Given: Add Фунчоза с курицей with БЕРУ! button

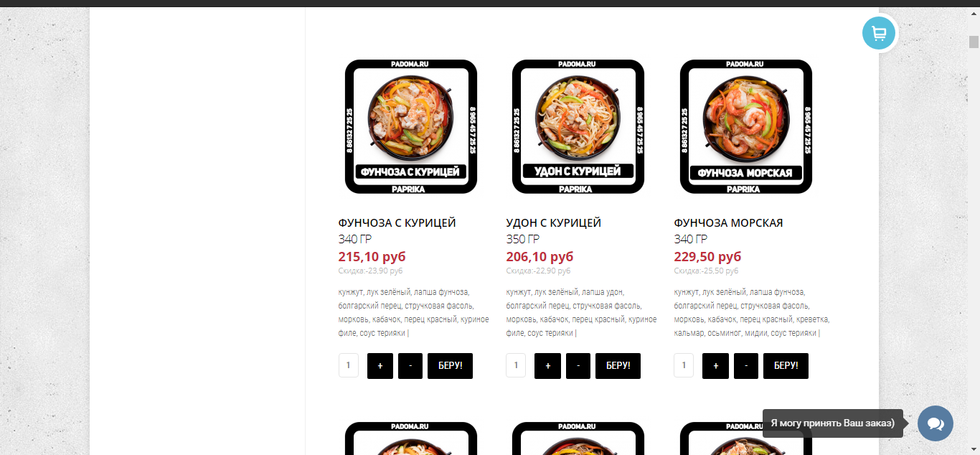Looking at the screenshot, I should [450, 366].
